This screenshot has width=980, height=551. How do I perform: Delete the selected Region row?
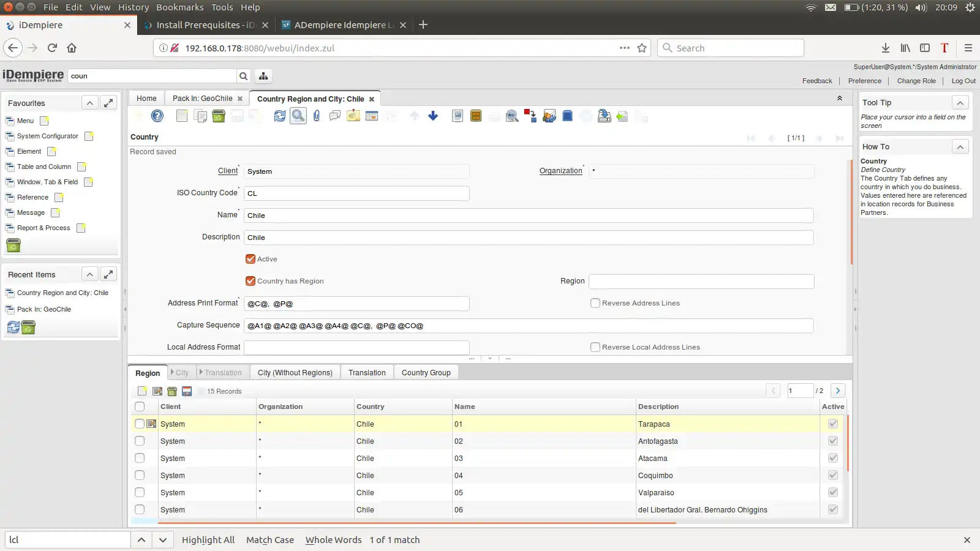pyautogui.click(x=172, y=391)
